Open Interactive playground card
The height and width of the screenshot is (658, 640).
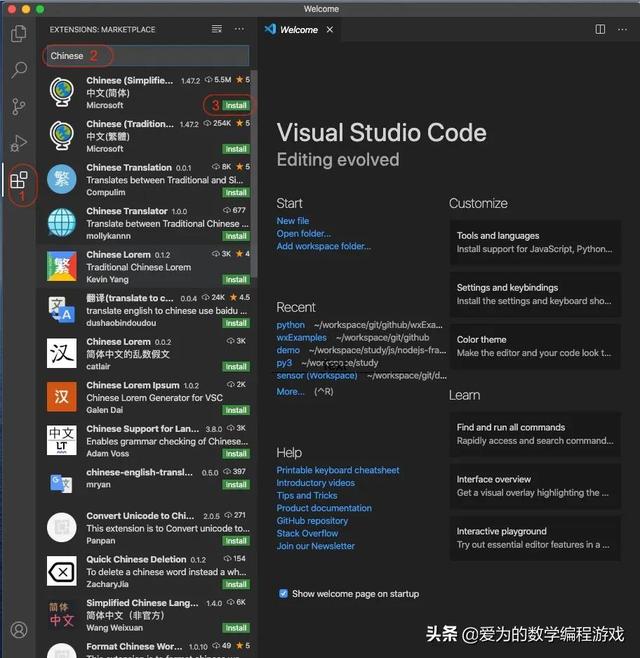[x=535, y=538]
